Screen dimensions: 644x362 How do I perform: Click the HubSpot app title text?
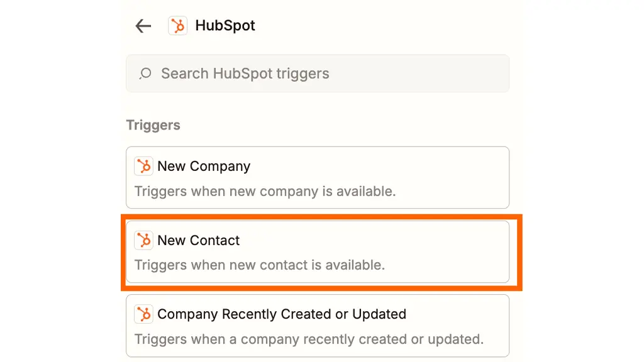point(225,25)
